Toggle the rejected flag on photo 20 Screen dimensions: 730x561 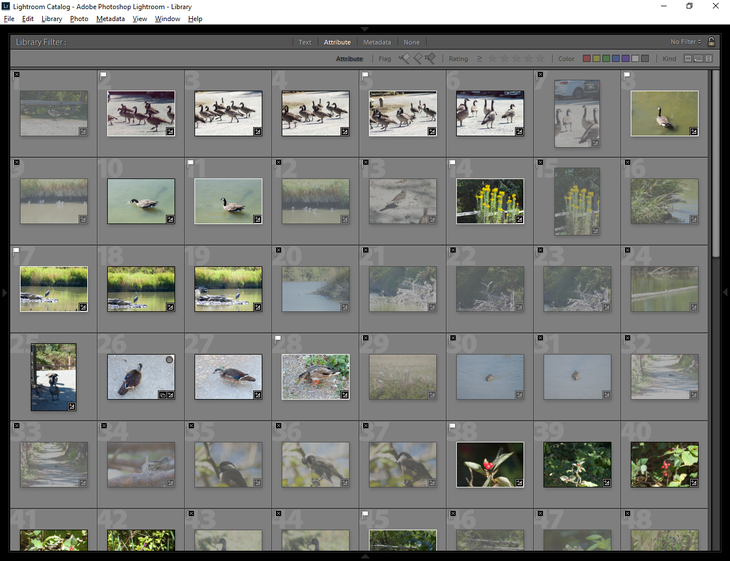278,250
